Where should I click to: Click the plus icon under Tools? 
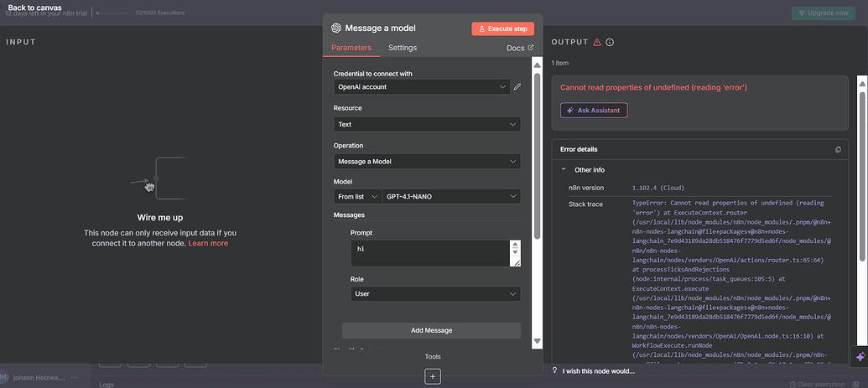click(x=433, y=377)
